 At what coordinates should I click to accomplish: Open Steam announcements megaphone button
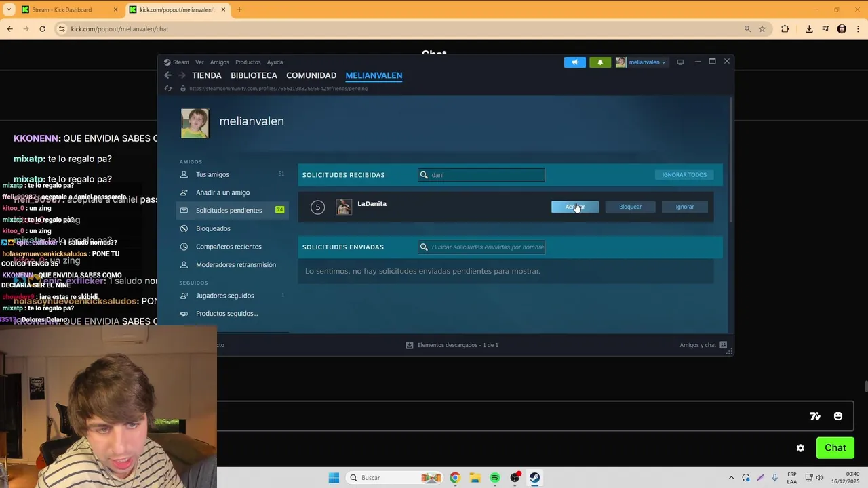[574, 62]
